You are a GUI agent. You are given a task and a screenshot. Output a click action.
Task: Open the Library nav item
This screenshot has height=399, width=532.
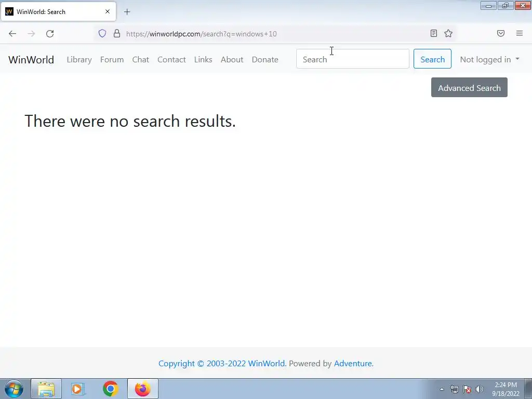(x=79, y=60)
